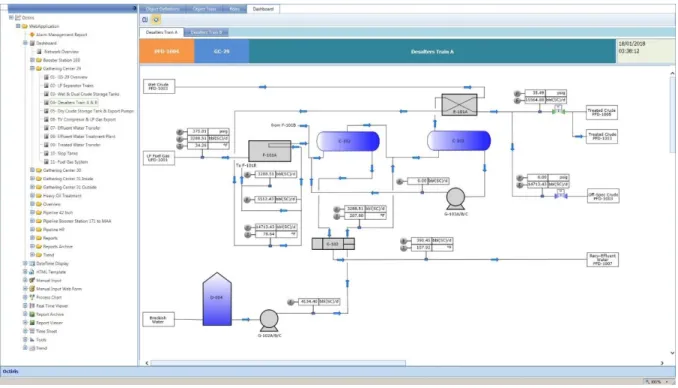Select 04- Desalters Train A & B item
Screen dimensions: 678x388
[73, 103]
